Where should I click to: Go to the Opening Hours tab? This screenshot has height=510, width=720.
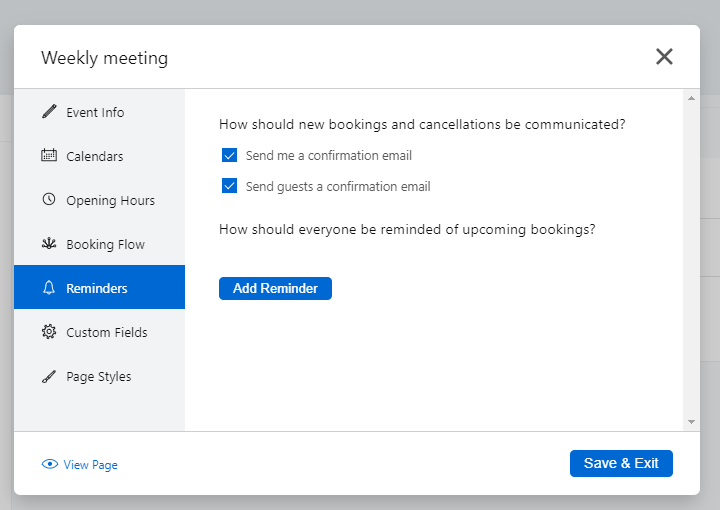110,200
